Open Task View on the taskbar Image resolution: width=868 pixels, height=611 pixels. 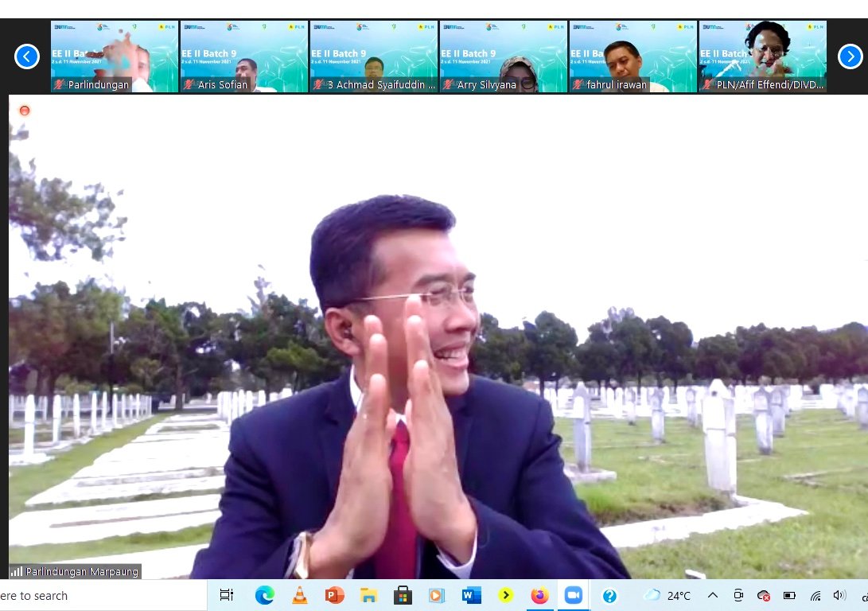pos(227,595)
